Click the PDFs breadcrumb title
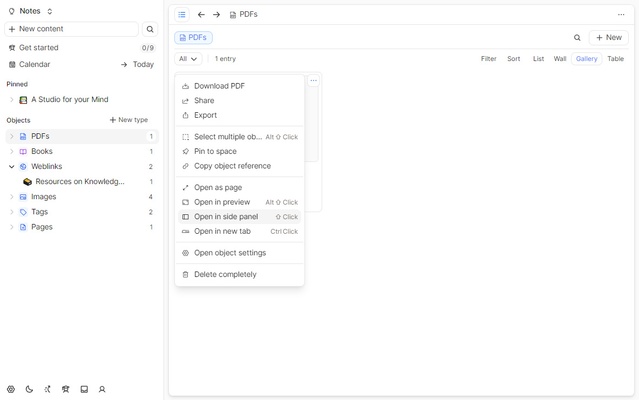This screenshot has height=400, width=639. point(248,14)
